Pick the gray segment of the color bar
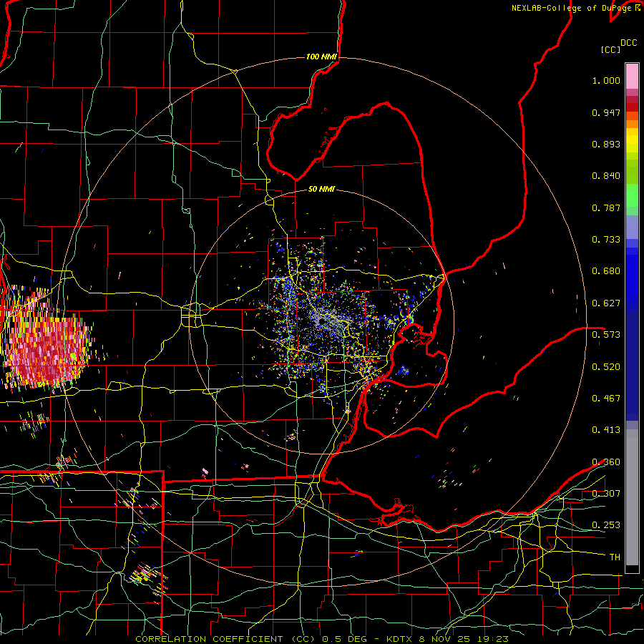Viewport: 644px width, 644px height. pos(632,497)
